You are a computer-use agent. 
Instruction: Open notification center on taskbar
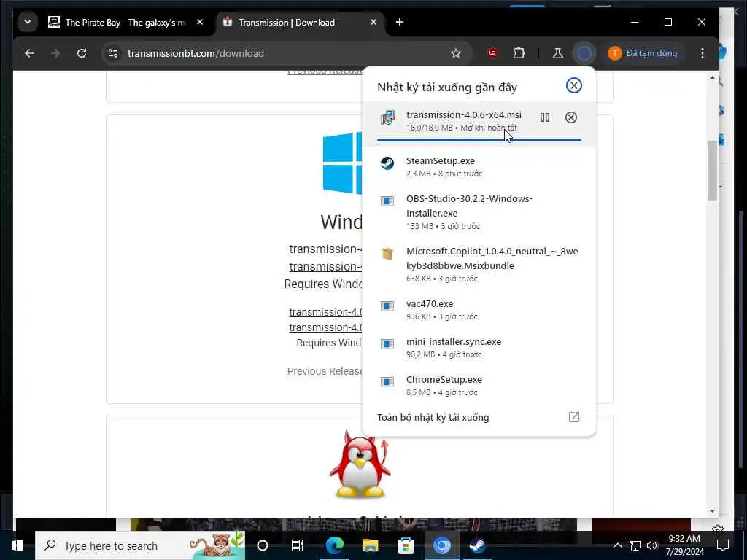tap(723, 545)
